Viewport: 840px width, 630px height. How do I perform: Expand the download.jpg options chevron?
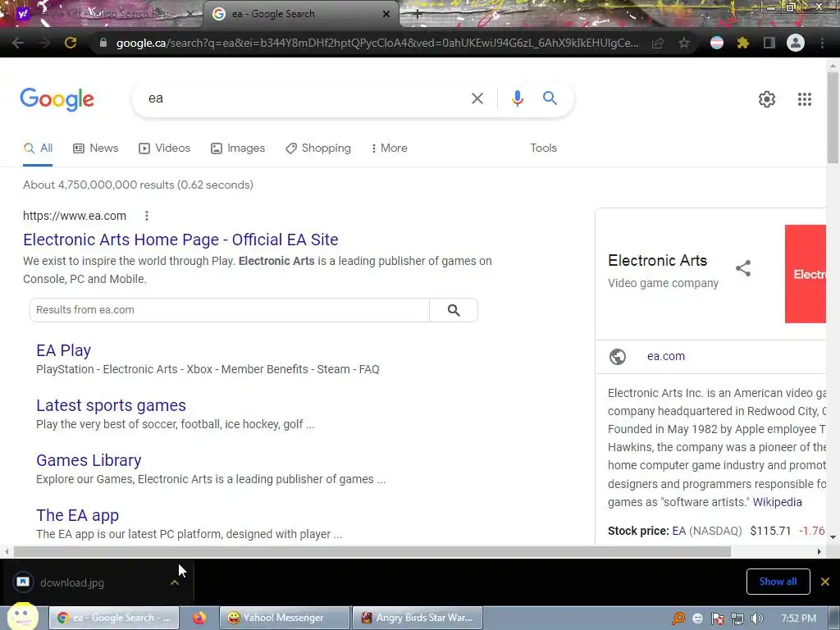coord(175,582)
